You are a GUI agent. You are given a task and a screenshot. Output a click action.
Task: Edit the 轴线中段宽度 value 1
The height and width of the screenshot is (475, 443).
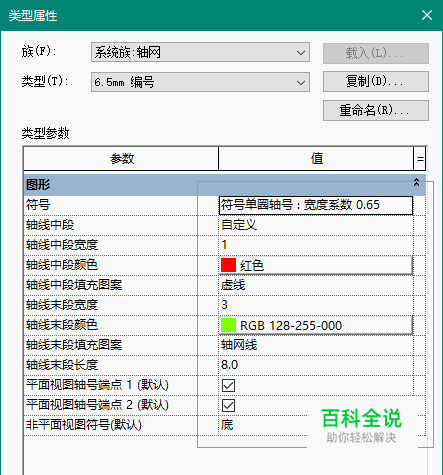pyautogui.click(x=316, y=245)
